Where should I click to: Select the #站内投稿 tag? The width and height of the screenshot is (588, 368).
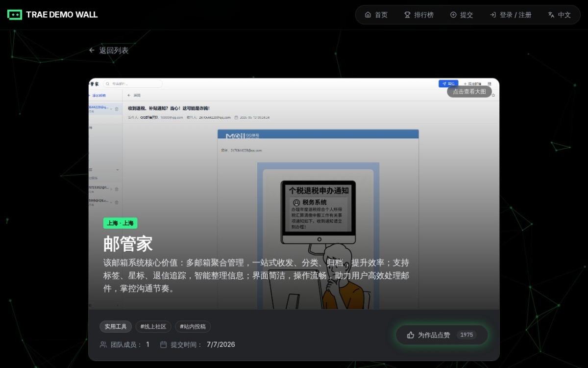click(193, 326)
